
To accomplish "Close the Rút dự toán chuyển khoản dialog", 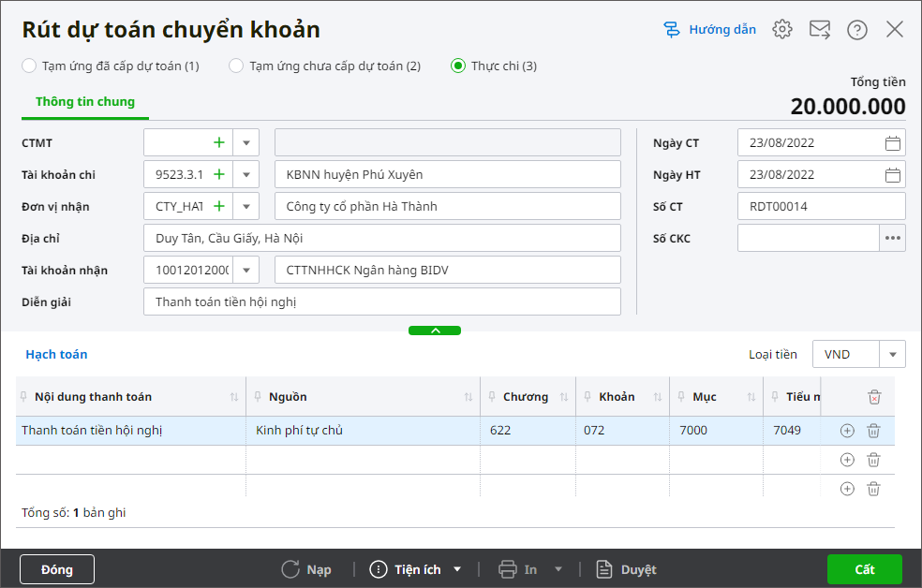I will click(x=895, y=29).
